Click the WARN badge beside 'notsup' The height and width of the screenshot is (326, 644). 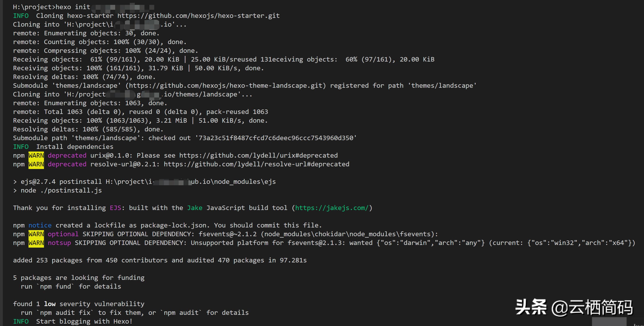36,243
